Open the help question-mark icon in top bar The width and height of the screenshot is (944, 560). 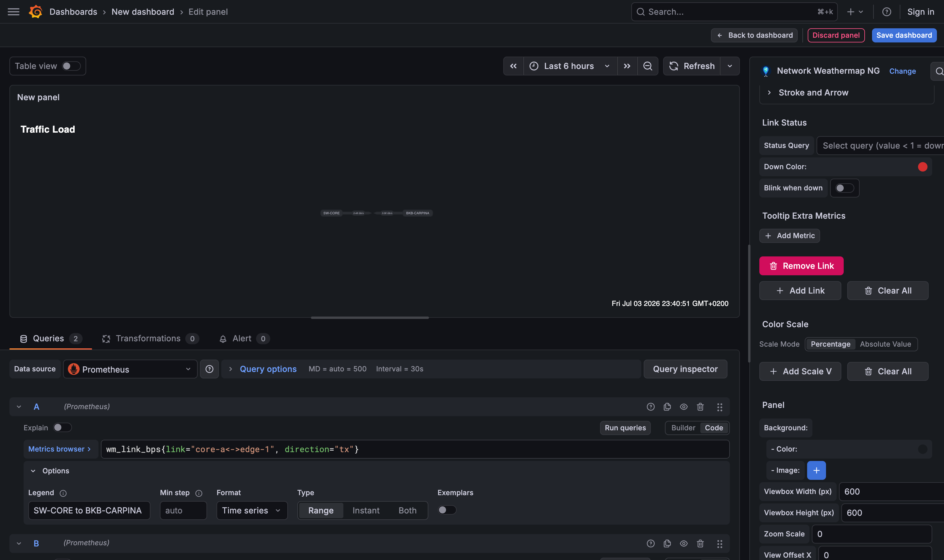[886, 12]
